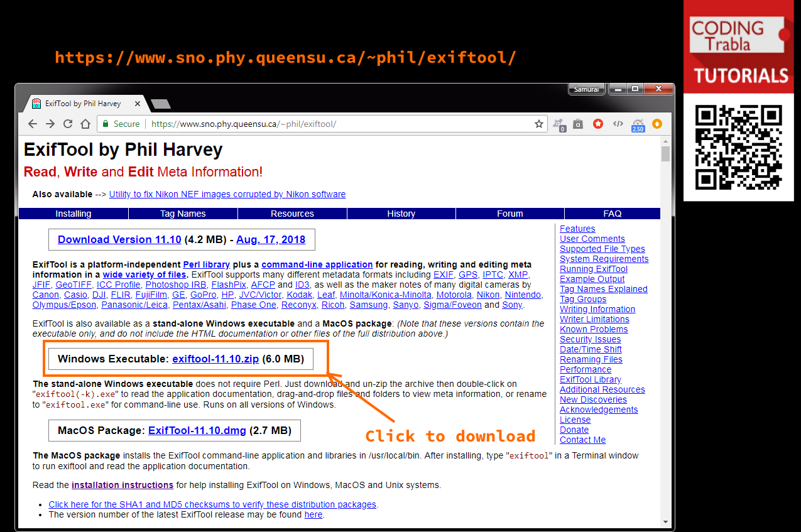Image resolution: width=801 pixels, height=532 pixels.
Task: Open the extension showing a 0 badge
Action: click(x=559, y=124)
